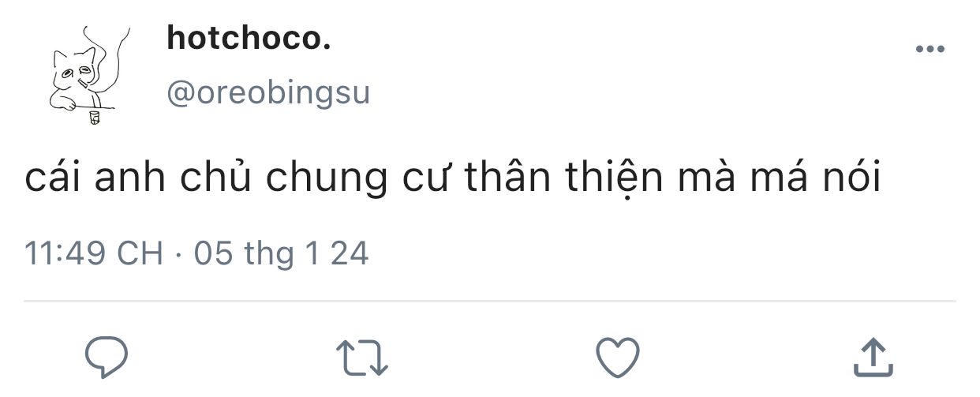Click the date 05 thg 1 24
This screenshot has width=980, height=397.
click(281, 254)
